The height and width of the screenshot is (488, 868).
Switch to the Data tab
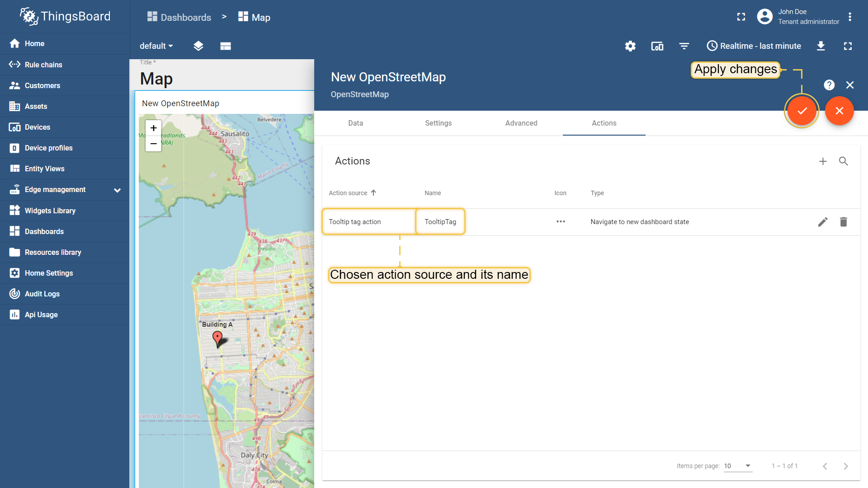pyautogui.click(x=356, y=123)
